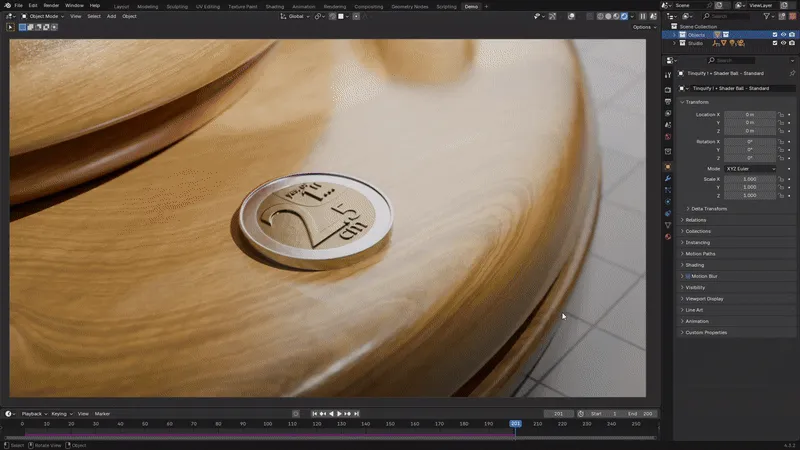The image size is (800, 450).
Task: Switch to wireframe viewport shading
Action: click(601, 16)
